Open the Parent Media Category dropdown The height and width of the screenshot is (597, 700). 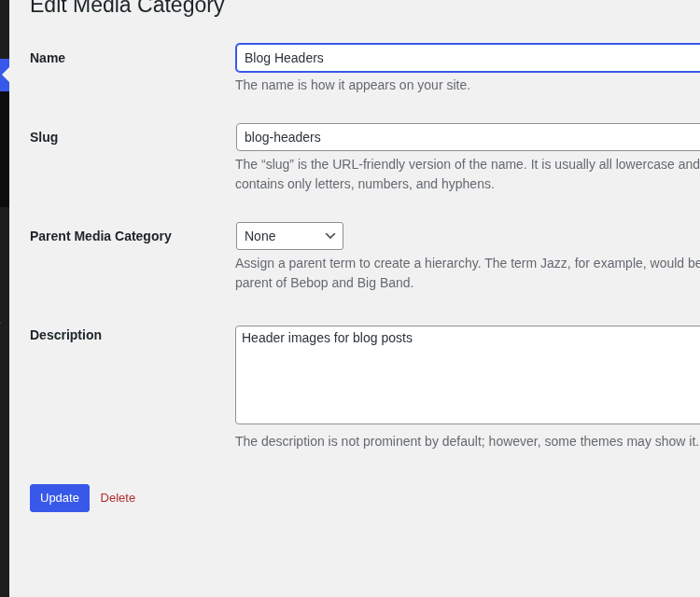point(289,236)
